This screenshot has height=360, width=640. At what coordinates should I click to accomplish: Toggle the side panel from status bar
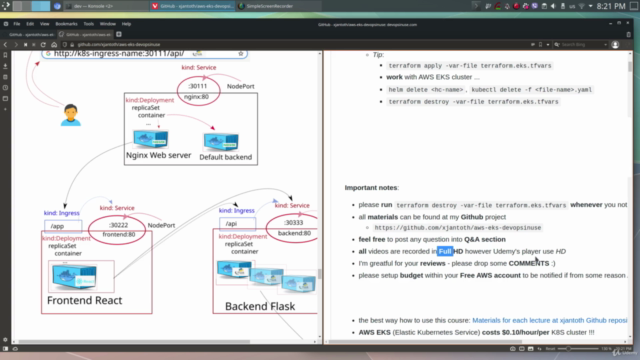click(x=5, y=349)
